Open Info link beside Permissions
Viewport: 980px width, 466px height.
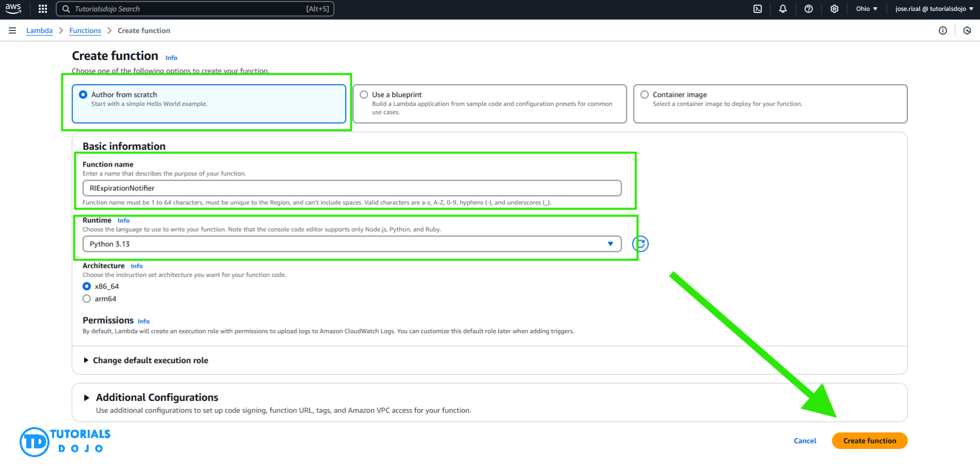(144, 321)
